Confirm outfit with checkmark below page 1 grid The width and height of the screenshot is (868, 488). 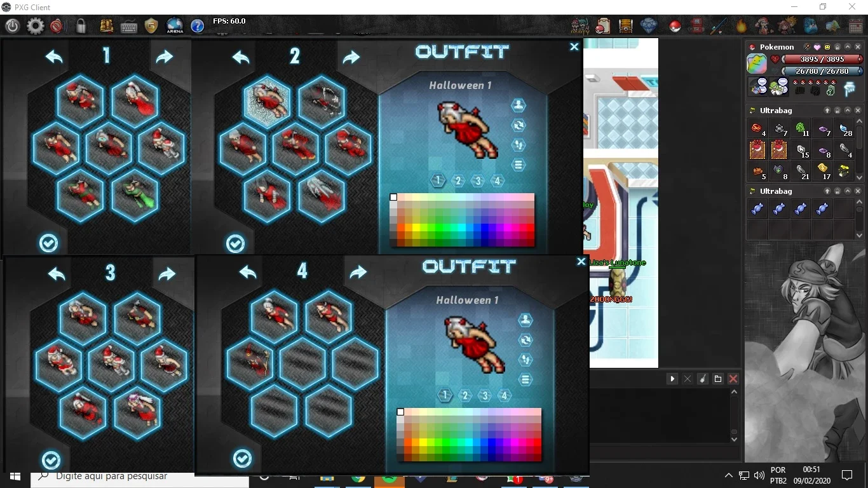[x=49, y=243]
